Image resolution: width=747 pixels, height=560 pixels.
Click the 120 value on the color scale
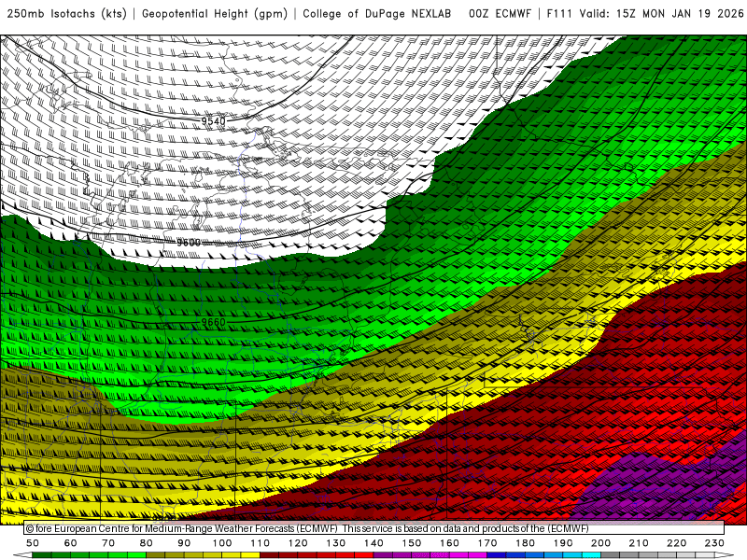pyautogui.click(x=298, y=543)
